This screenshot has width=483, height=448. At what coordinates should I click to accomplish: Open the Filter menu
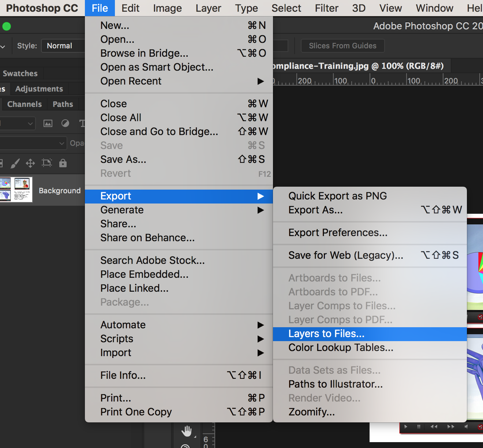click(326, 8)
